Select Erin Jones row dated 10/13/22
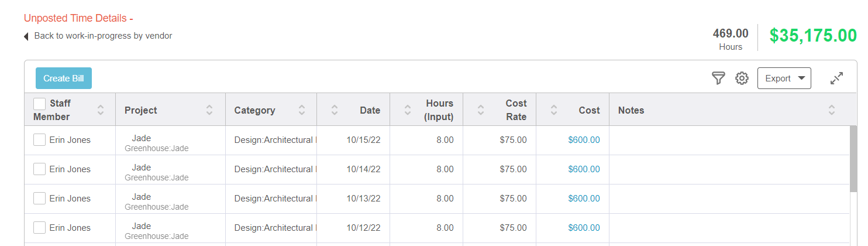868x246 pixels. (x=39, y=199)
